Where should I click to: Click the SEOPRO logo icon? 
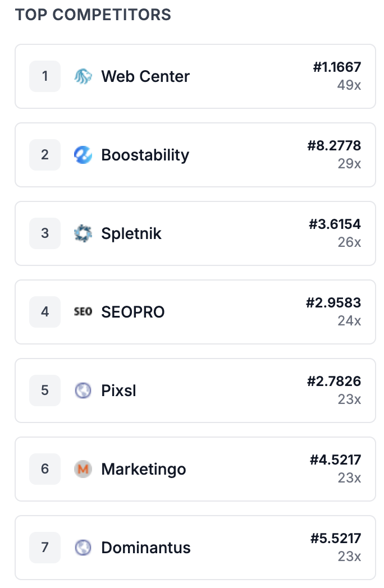pos(83,312)
